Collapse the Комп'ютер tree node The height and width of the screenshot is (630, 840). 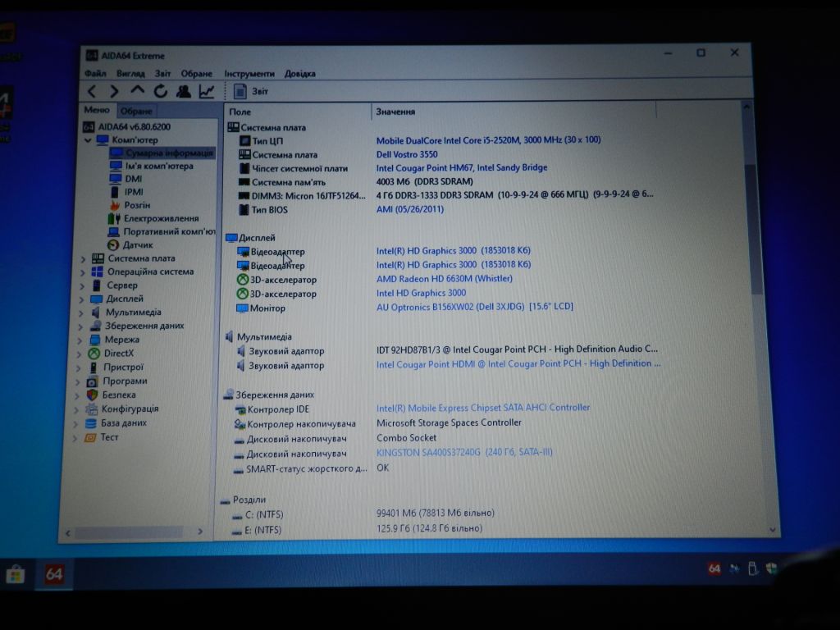click(88, 140)
